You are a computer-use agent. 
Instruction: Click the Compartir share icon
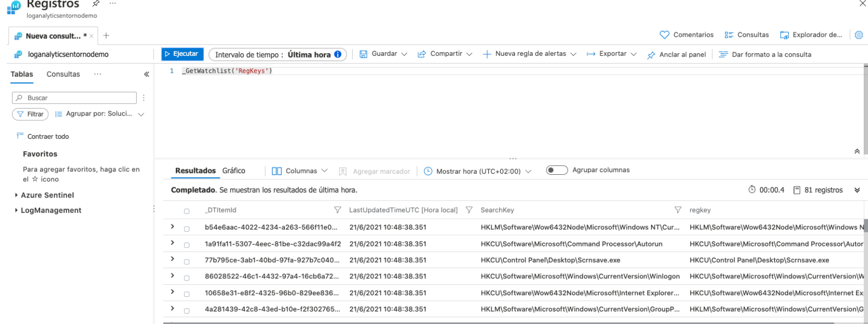pyautogui.click(x=422, y=54)
